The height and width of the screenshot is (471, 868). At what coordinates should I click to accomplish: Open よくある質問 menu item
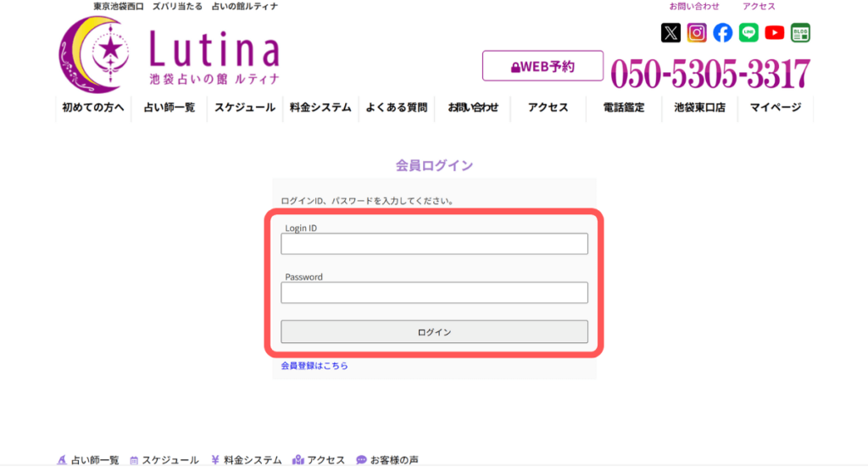point(397,108)
